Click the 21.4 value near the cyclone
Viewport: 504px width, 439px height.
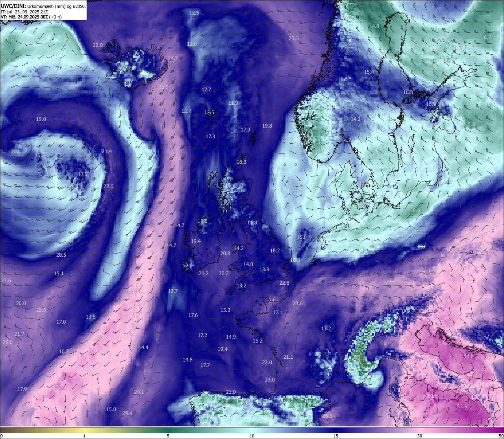(107, 152)
